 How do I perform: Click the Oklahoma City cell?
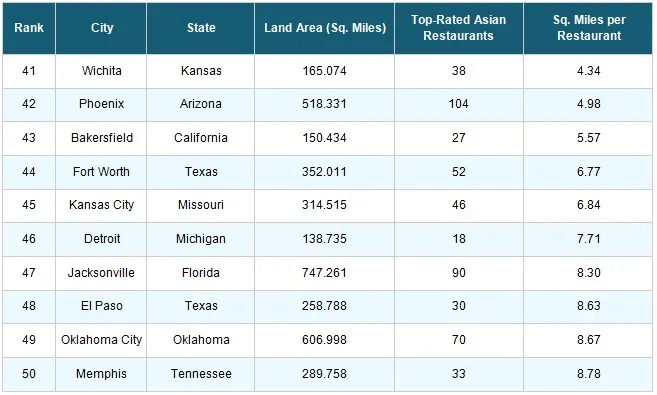(x=101, y=340)
